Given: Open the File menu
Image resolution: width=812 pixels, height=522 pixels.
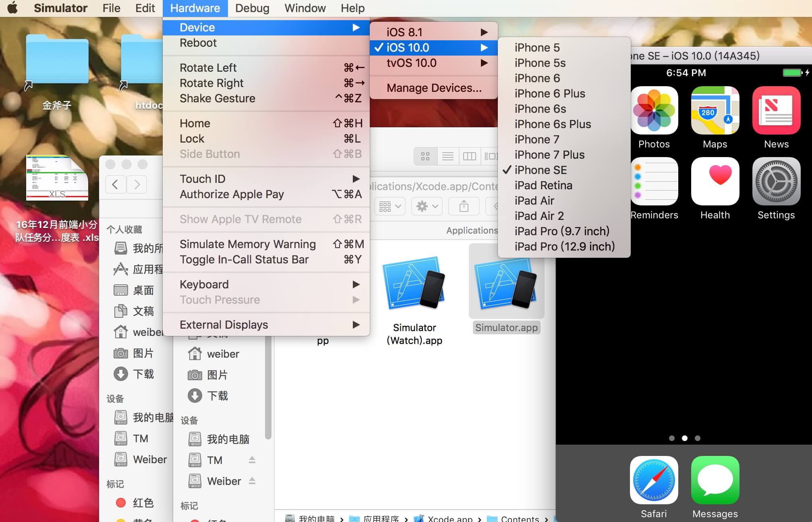Looking at the screenshot, I should tap(111, 8).
